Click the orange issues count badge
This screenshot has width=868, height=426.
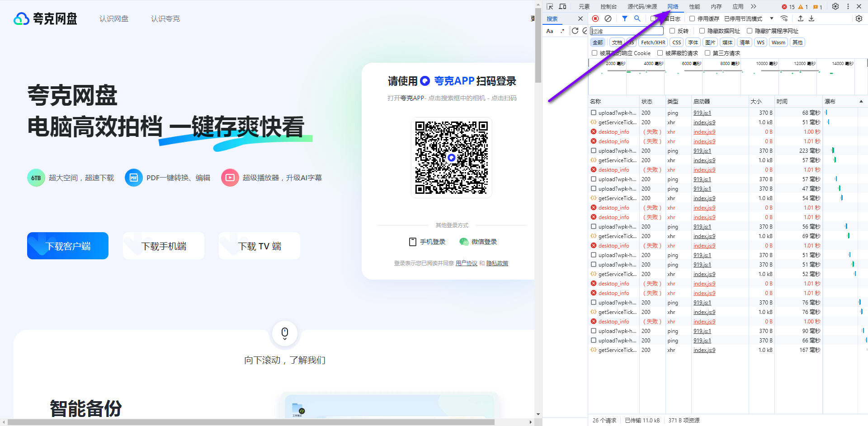[817, 7]
